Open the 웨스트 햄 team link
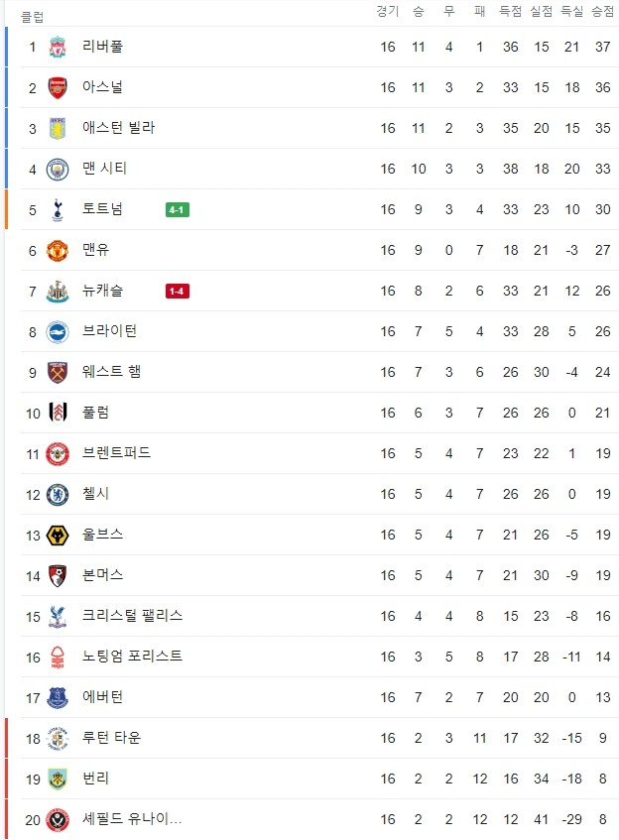Viewport: 619px width, 840px height. tap(111, 372)
